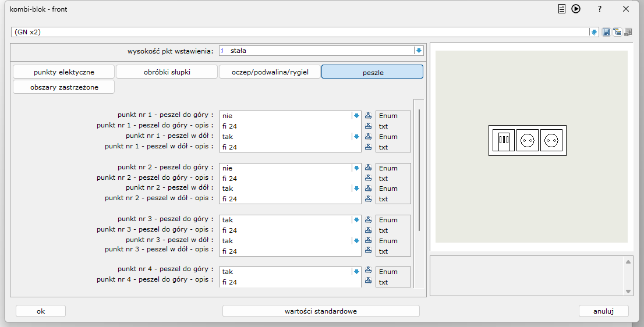This screenshot has height=327, width=644.
Task: Open the wysokość pkt wstawienia dropdown
Action: pyautogui.click(x=418, y=51)
